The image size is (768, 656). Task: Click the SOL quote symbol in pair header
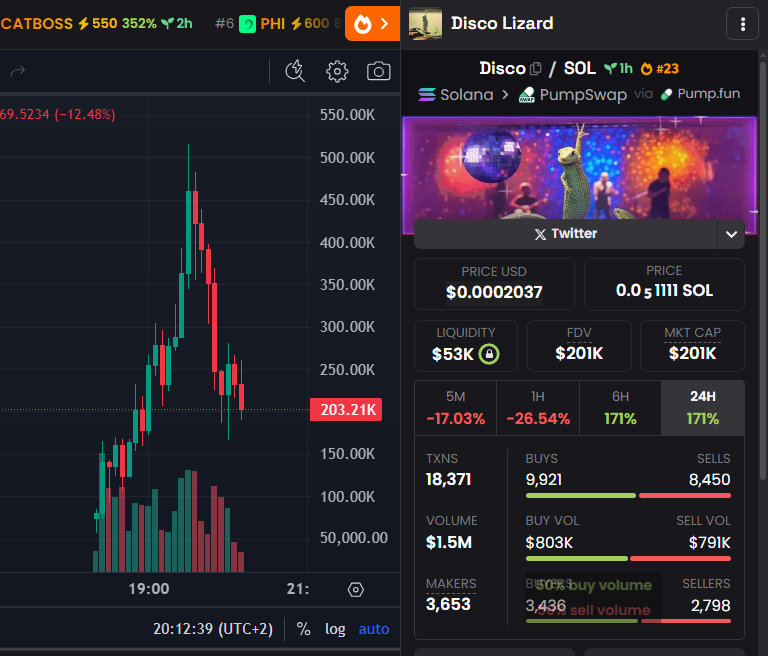point(579,68)
